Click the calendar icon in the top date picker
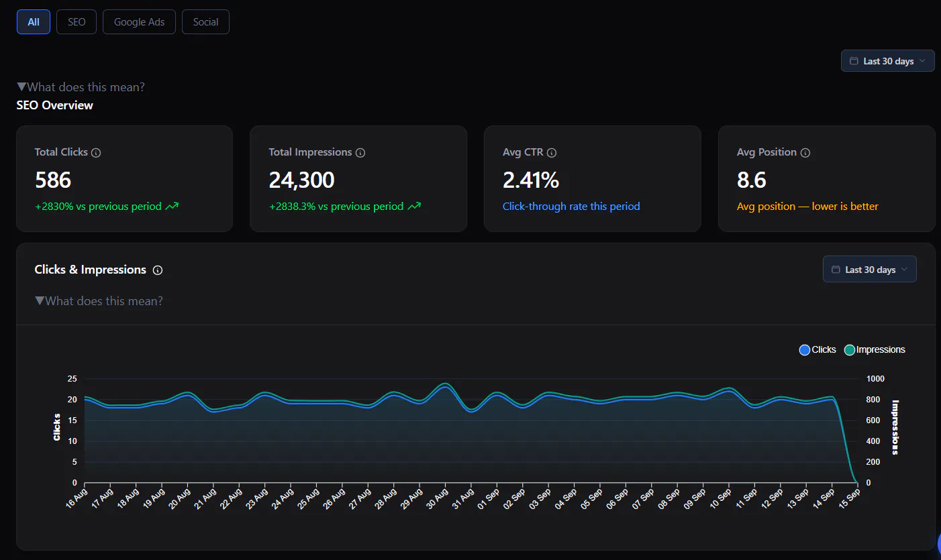The height and width of the screenshot is (560, 941). pos(854,61)
